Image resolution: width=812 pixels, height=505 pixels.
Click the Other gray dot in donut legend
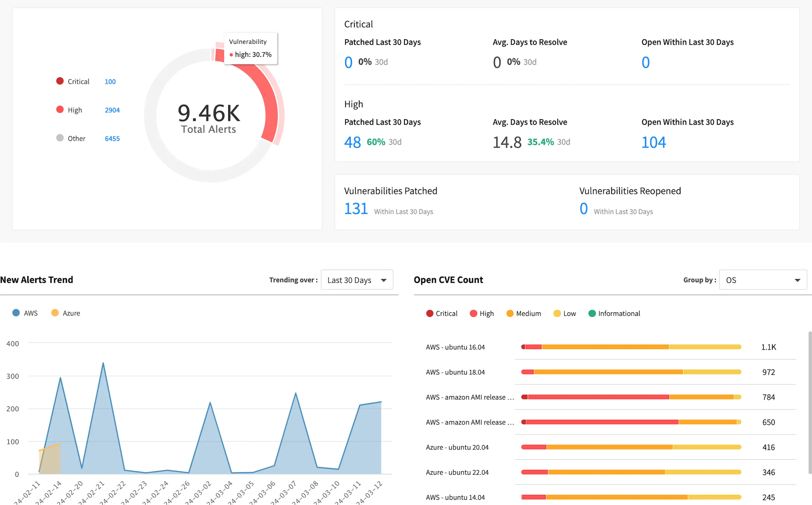pyautogui.click(x=60, y=138)
